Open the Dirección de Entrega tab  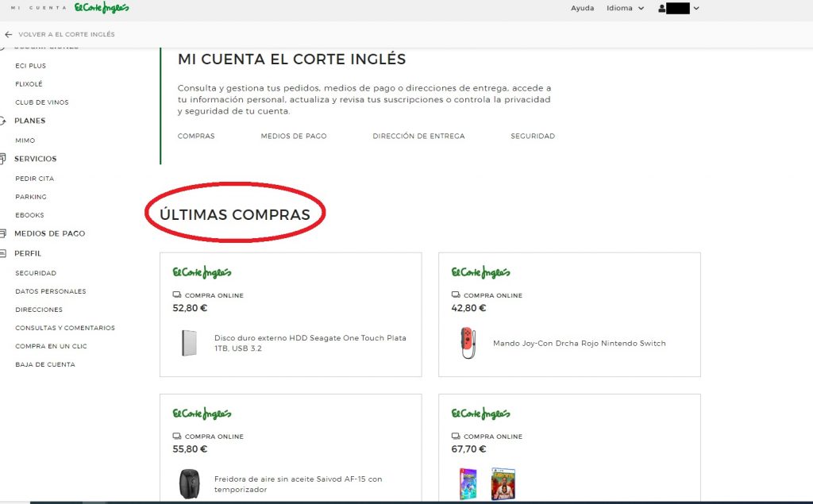click(x=418, y=136)
